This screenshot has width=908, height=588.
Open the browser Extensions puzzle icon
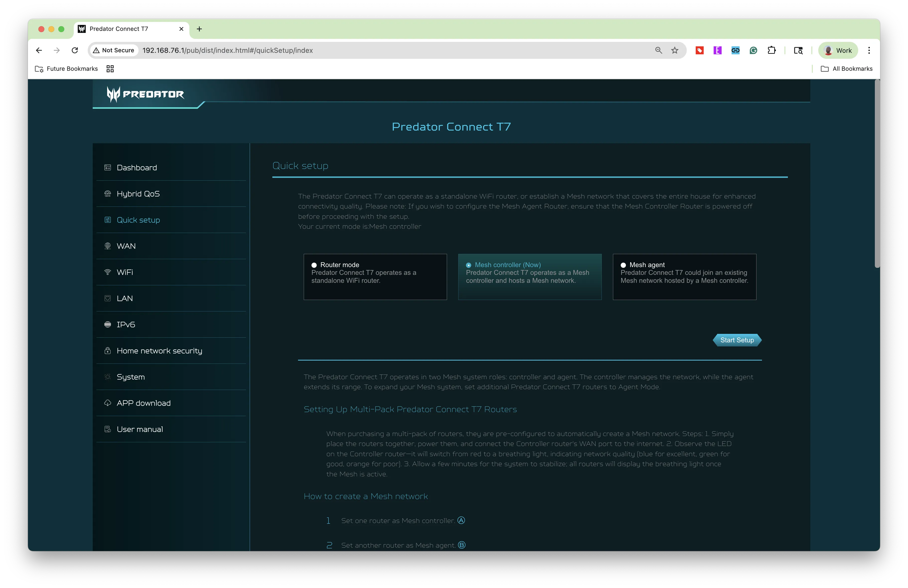[771, 50]
